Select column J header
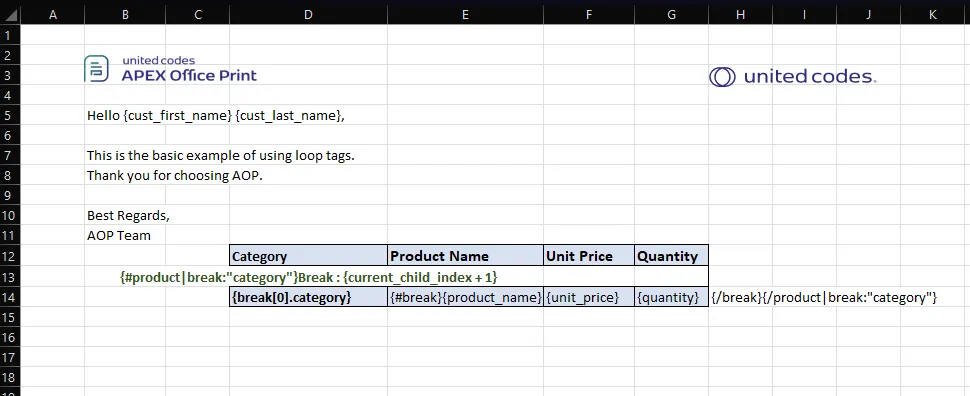The image size is (970, 396). coord(869,15)
